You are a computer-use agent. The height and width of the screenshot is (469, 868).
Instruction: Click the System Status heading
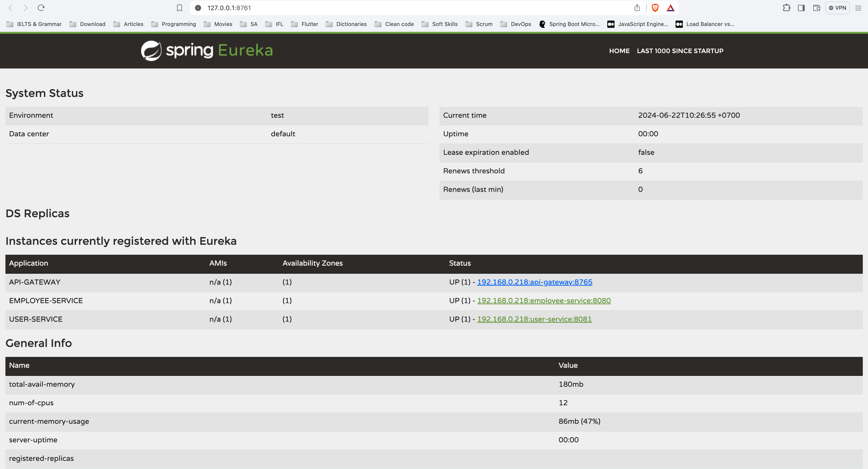coord(45,93)
